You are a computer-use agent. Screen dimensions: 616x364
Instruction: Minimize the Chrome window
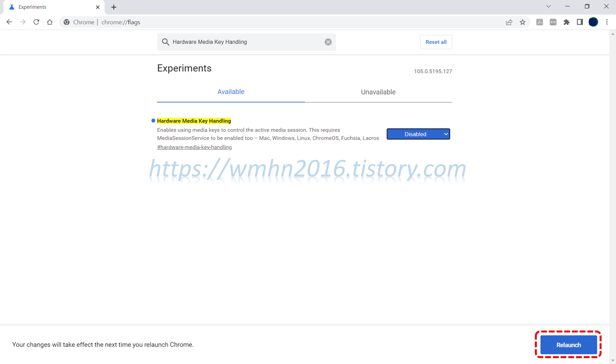[567, 6]
